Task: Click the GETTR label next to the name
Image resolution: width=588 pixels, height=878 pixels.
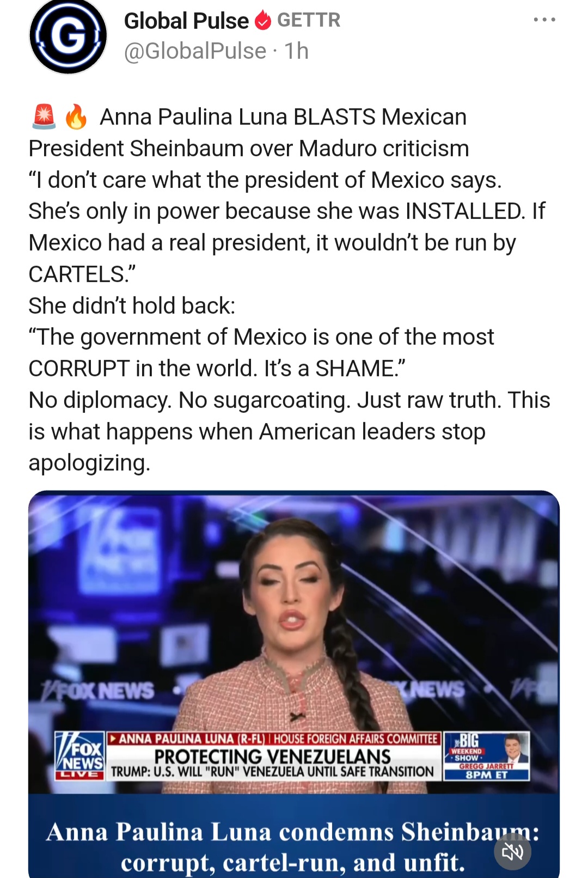Action: tap(309, 20)
